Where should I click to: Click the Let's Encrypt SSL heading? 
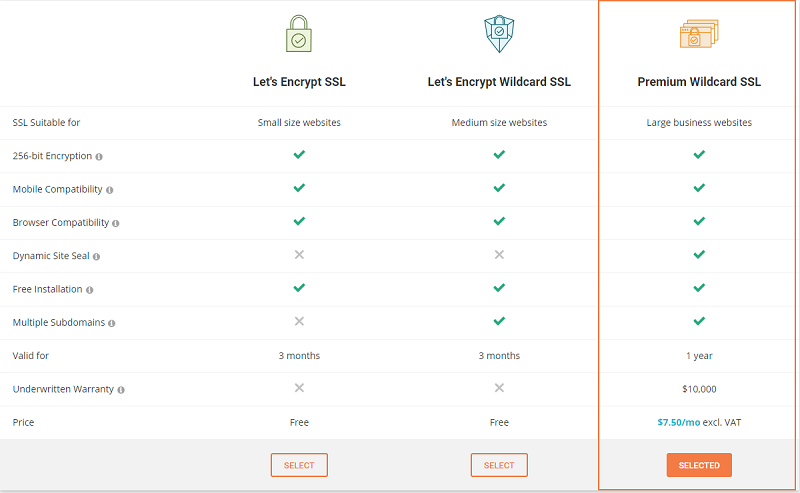click(299, 82)
